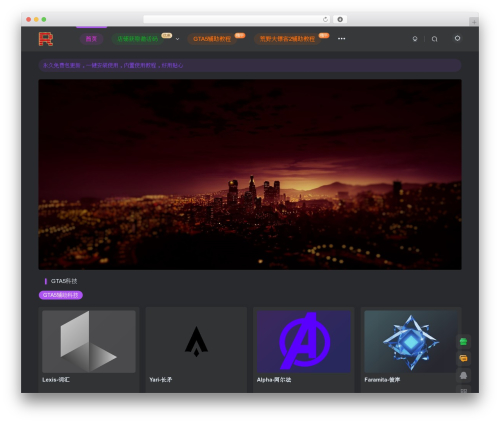The width and height of the screenshot is (500, 423).
Task: Open the Yari arrow logo thumbnail
Action: point(196,342)
